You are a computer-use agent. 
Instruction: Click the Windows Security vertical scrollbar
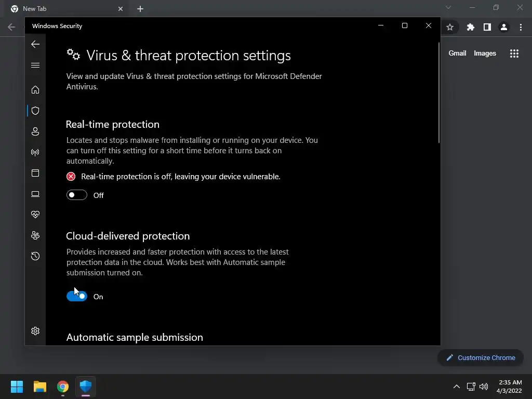click(x=438, y=92)
